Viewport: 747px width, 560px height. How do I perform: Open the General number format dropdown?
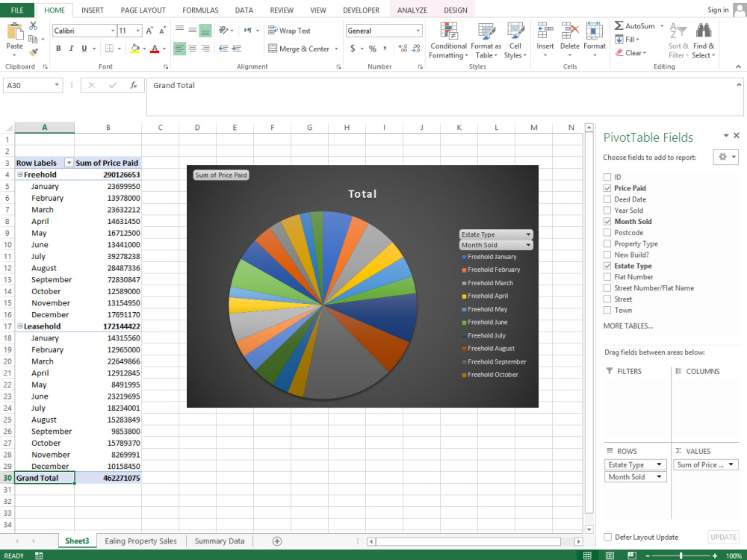click(x=418, y=31)
